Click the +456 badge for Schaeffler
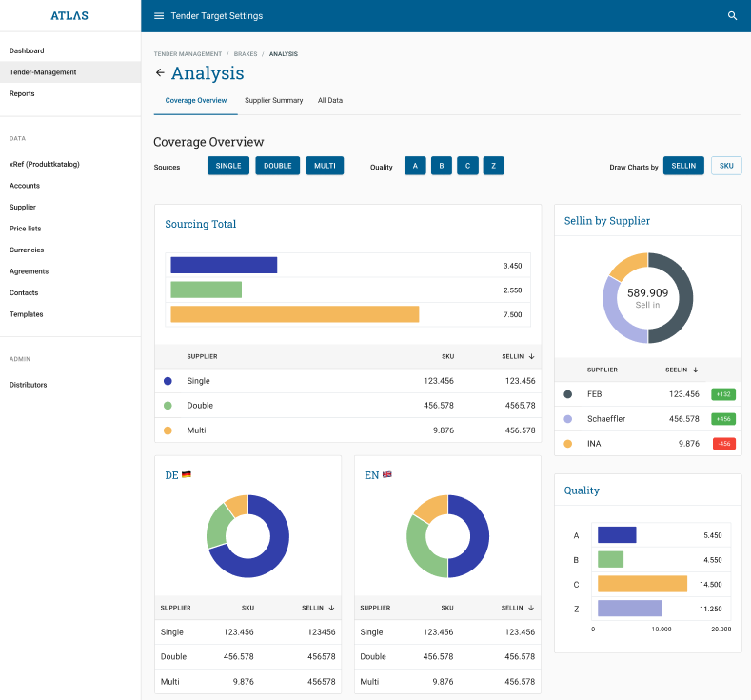The height and width of the screenshot is (700, 751). tap(723, 419)
